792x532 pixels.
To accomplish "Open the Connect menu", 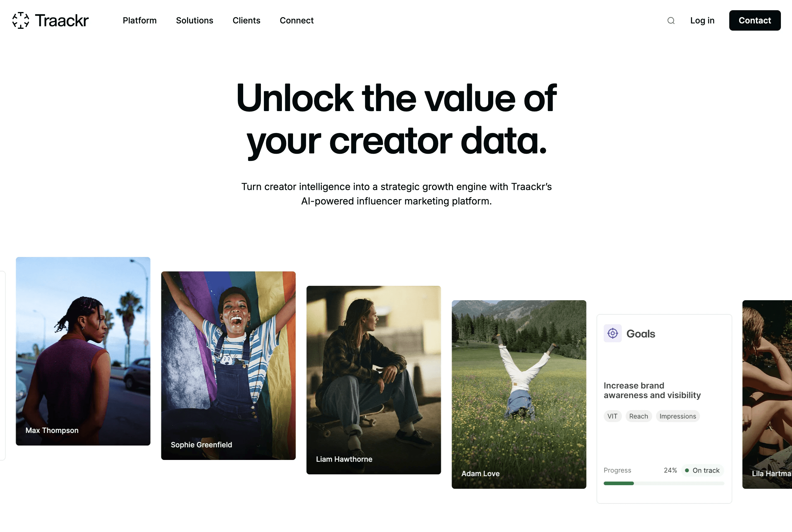I will 296,20.
